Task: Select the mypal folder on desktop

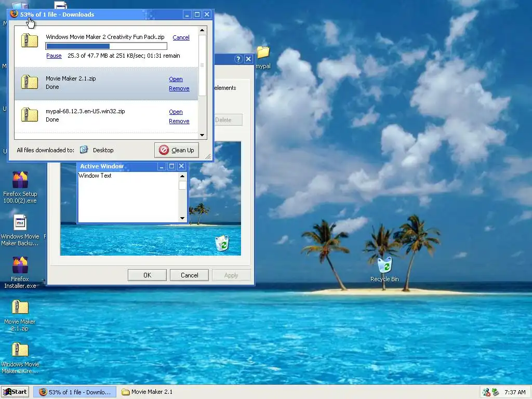Action: (x=263, y=57)
